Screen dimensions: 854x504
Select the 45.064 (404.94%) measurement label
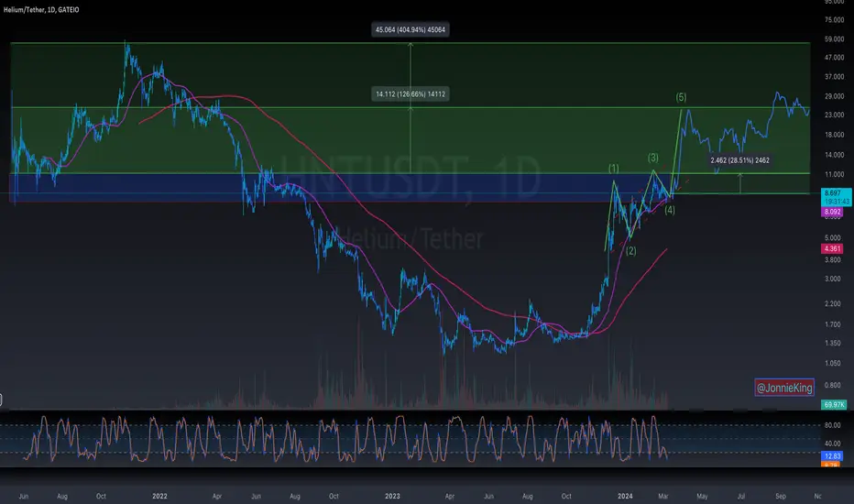[x=411, y=29]
